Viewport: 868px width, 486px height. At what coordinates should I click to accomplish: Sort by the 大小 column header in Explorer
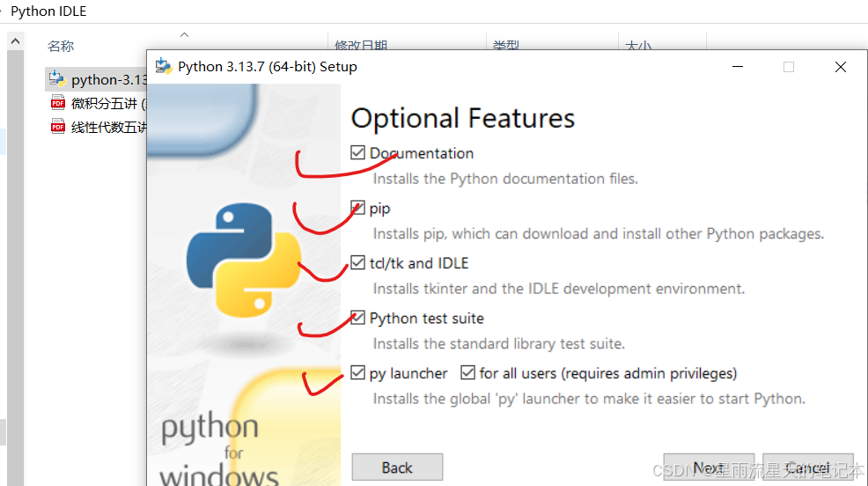point(638,46)
